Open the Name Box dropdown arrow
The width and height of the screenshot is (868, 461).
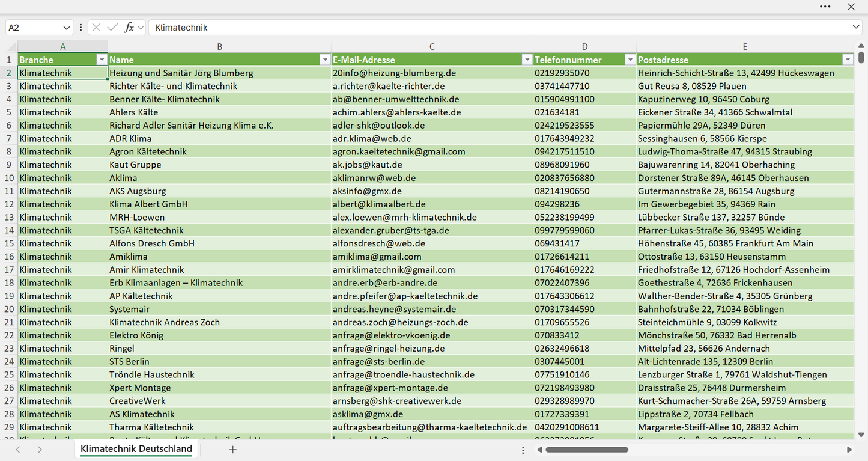(x=67, y=28)
